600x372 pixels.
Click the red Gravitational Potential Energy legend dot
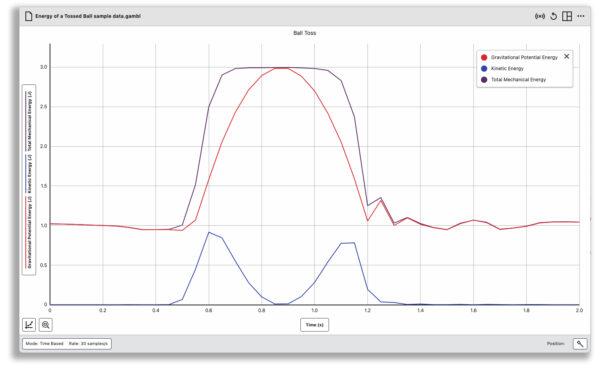click(484, 57)
